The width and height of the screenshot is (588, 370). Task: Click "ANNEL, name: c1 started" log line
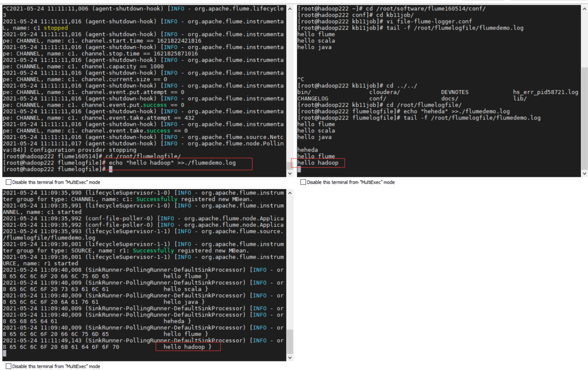tap(42, 212)
